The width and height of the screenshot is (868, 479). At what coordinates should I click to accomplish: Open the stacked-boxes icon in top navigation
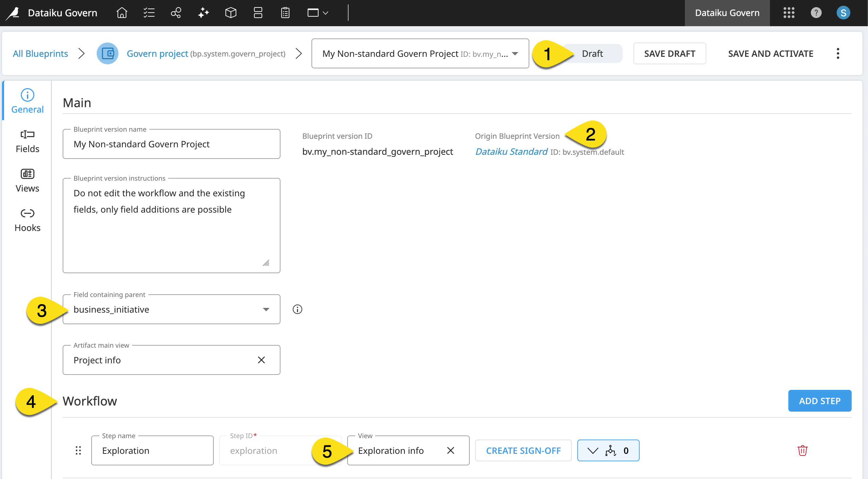258,13
